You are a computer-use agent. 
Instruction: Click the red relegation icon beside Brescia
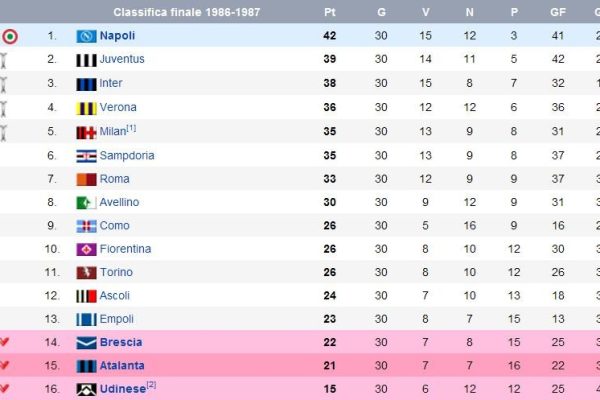pyautogui.click(x=7, y=342)
